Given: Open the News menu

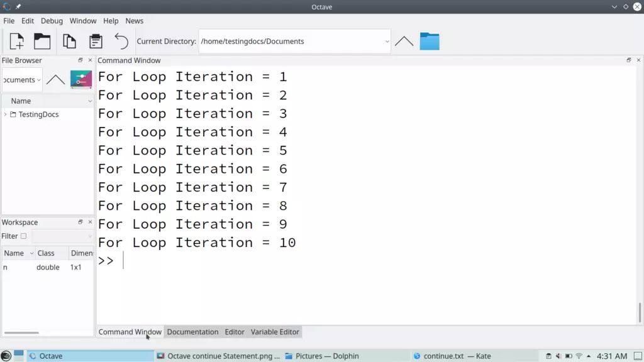Looking at the screenshot, I should tap(135, 21).
